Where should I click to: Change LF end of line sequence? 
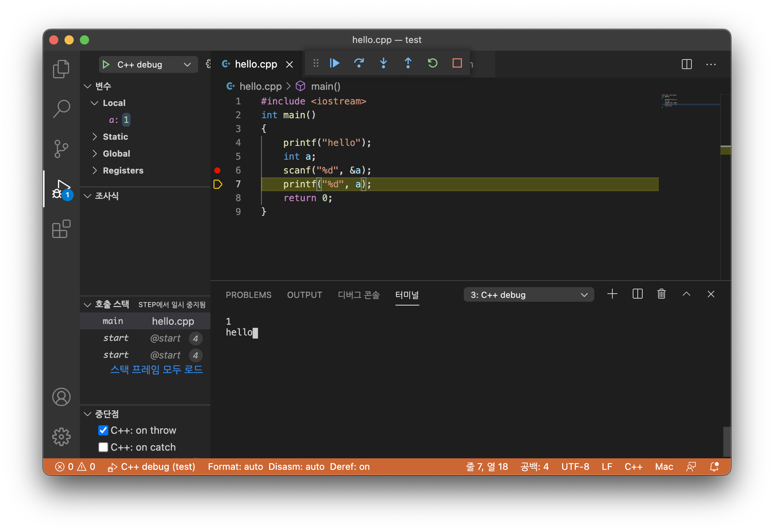(607, 467)
